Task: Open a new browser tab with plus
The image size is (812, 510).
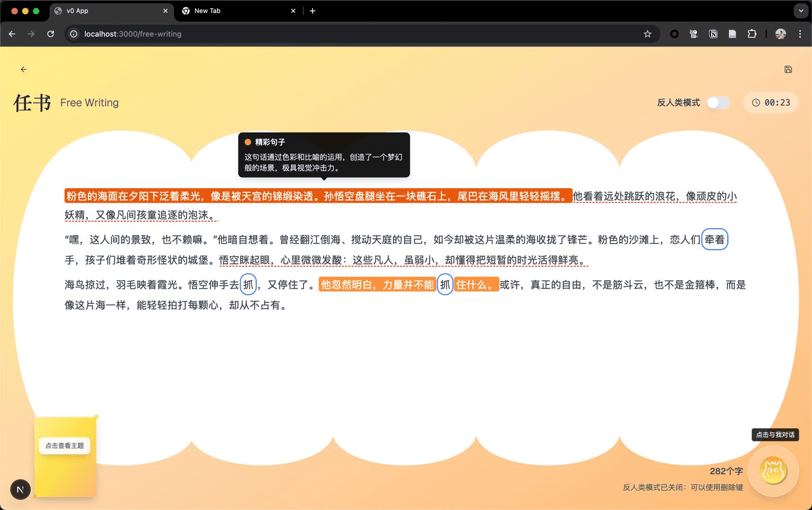Action: pos(312,11)
